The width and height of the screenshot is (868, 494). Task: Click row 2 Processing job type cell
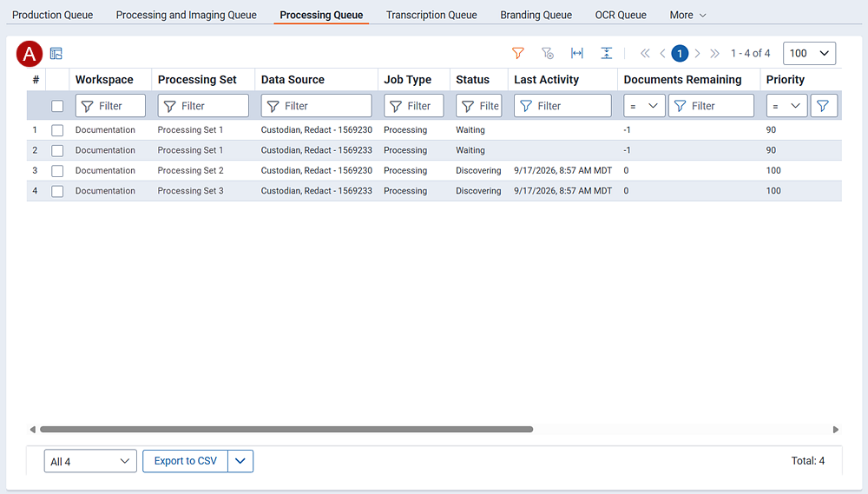point(405,151)
